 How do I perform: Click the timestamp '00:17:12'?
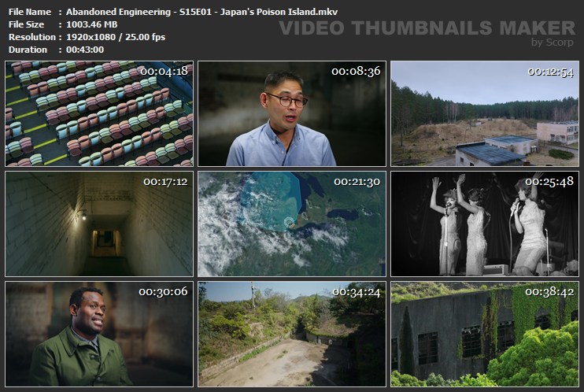pyautogui.click(x=165, y=182)
